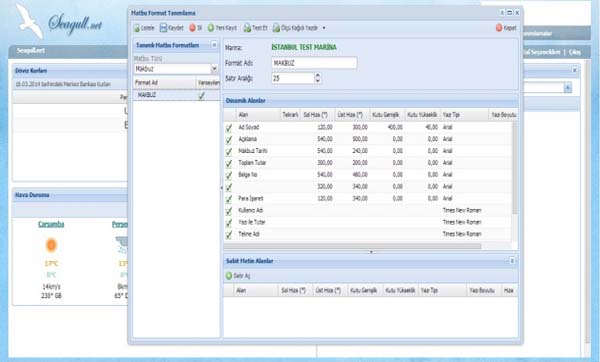The height and width of the screenshot is (362, 600).
Task: Toggle the Makbuz Tarihi row checkbox
Action: (229, 152)
